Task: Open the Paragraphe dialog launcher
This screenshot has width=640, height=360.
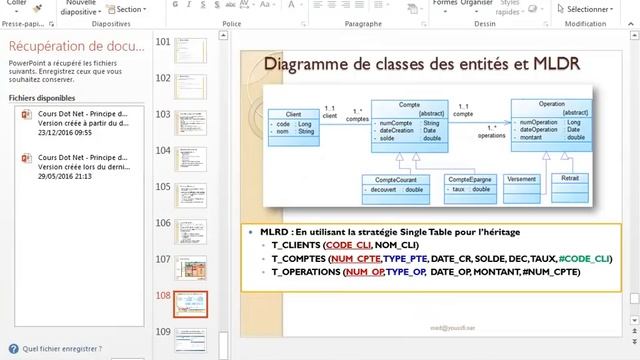Action: pos(424,24)
